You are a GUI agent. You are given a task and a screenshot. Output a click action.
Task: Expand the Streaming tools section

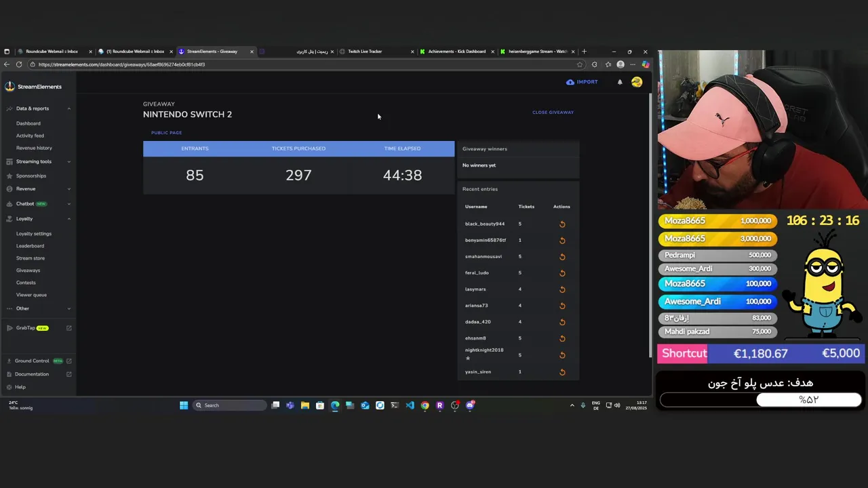[38, 161]
